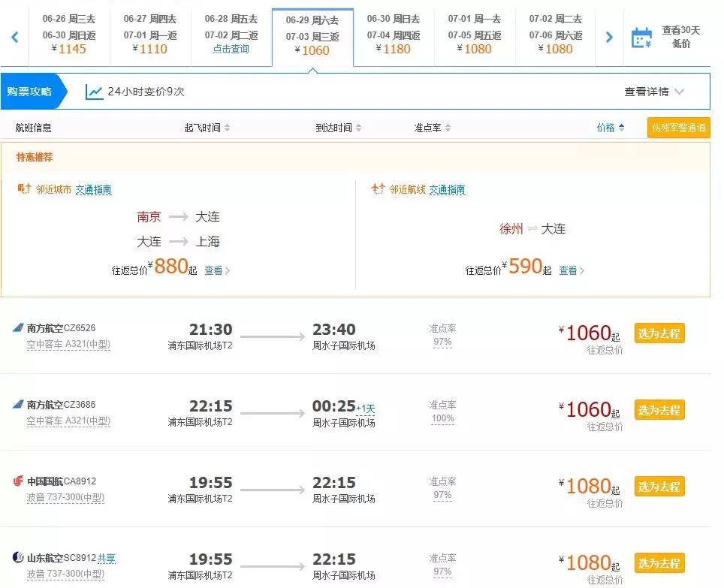Click 点击查询 on the 06-28 date tab

232,47
